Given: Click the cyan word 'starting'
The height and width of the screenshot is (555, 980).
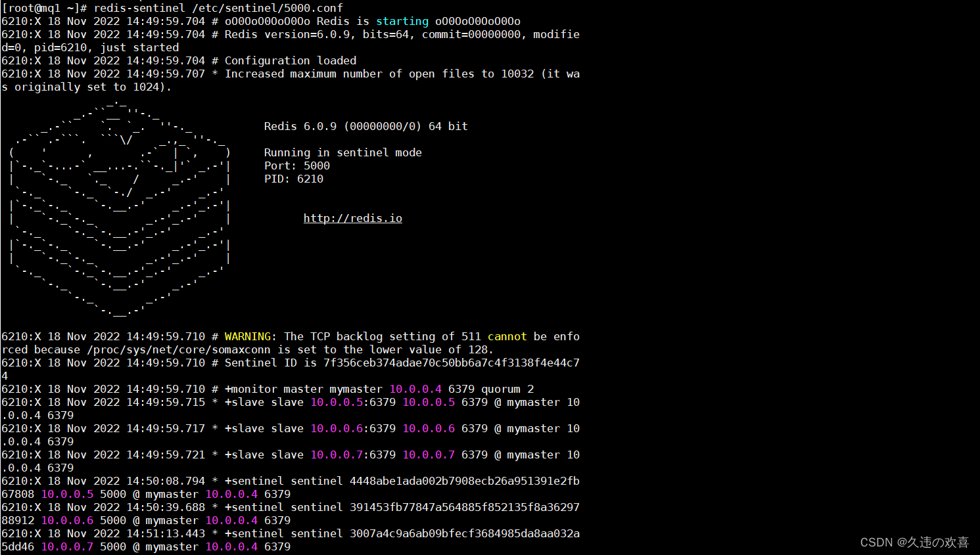Looking at the screenshot, I should click(402, 21).
